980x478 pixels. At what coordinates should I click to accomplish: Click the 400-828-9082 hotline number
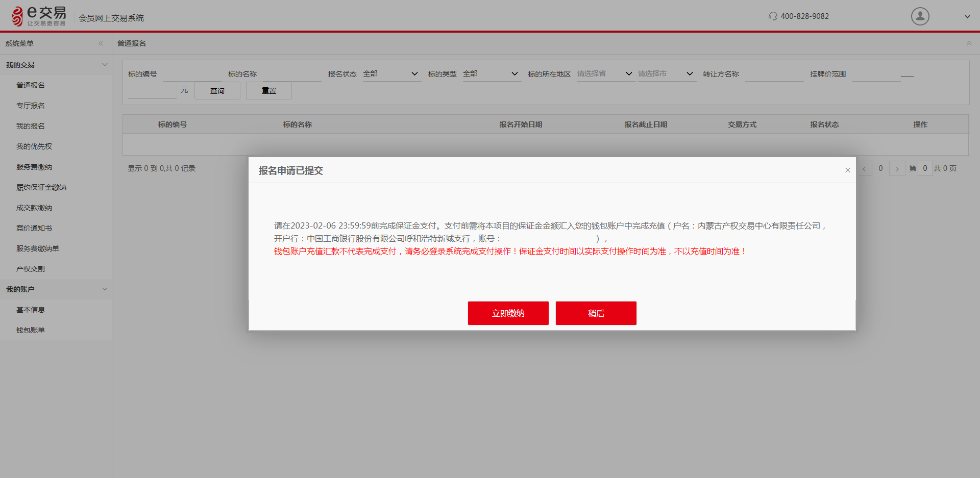(804, 16)
